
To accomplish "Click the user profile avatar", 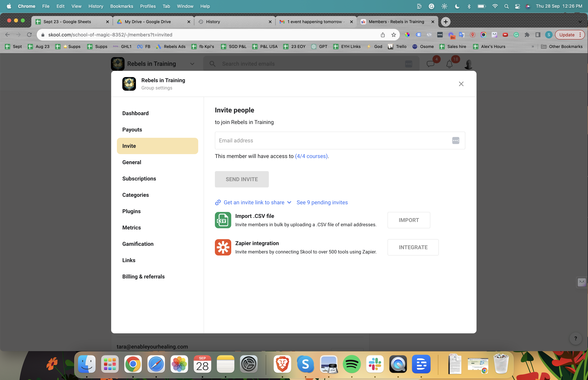I will pyautogui.click(x=468, y=64).
